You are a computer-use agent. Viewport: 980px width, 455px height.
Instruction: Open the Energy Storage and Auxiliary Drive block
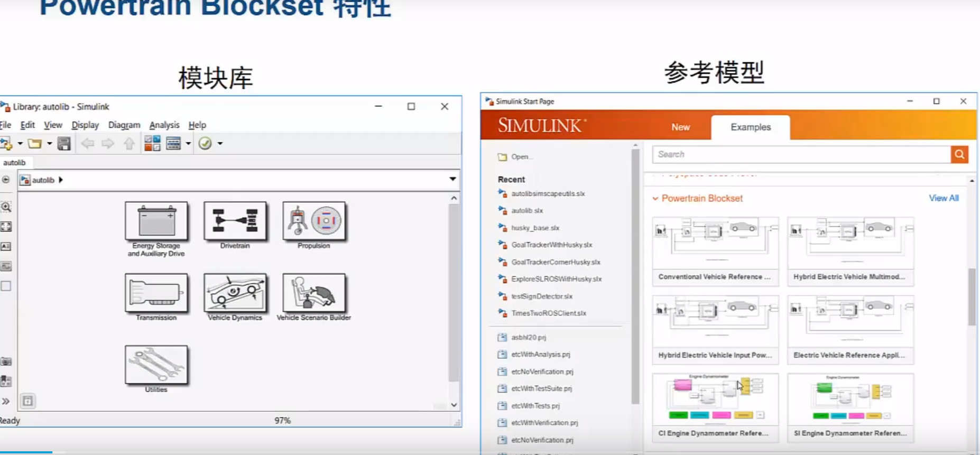pos(156,221)
